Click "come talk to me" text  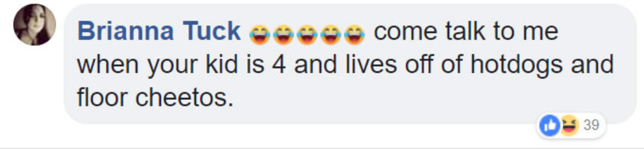[466, 31]
